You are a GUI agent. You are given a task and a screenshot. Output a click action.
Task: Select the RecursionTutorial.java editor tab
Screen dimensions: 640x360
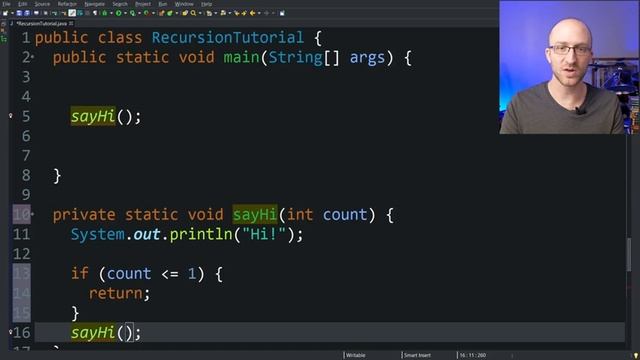pos(42,23)
